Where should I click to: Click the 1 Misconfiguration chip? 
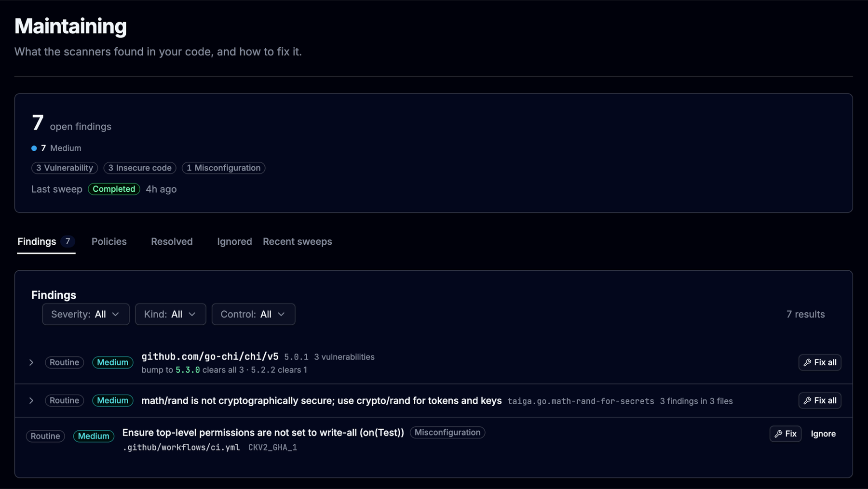click(x=223, y=168)
